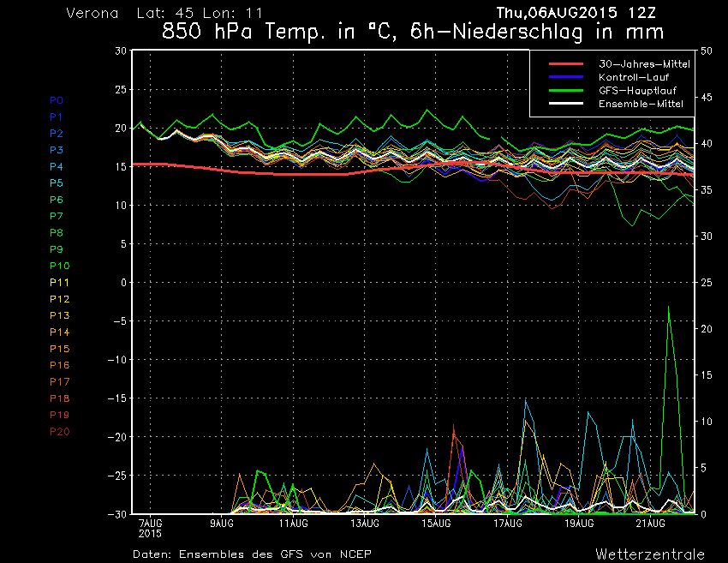The height and width of the screenshot is (563, 728).
Task: Click the '15AUG' date label
Action: coord(436,524)
